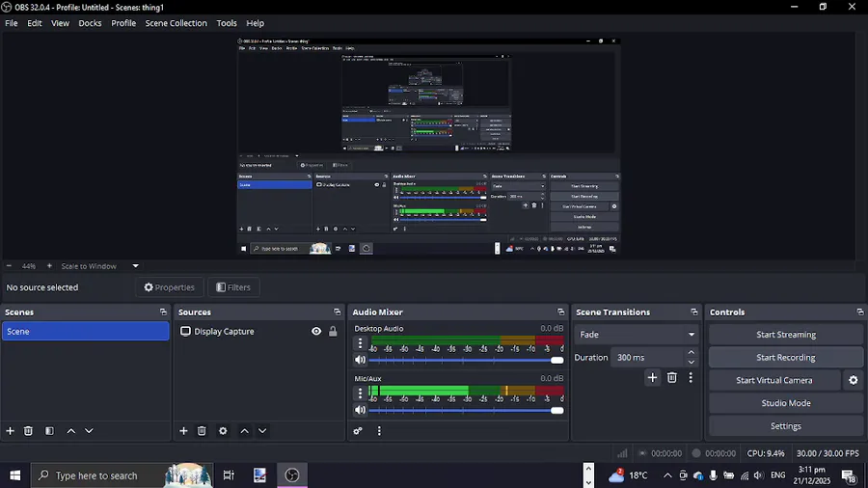Move source up arrow
The height and width of the screenshot is (488, 868).
point(244,430)
